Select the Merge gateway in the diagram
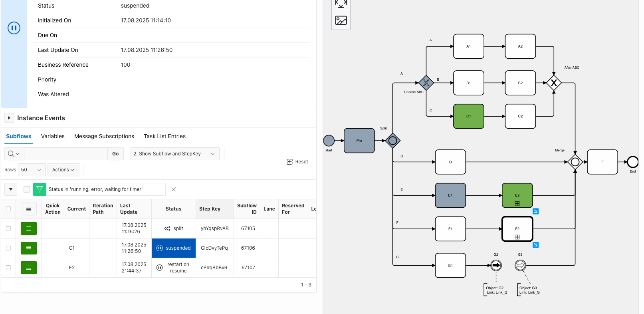The width and height of the screenshot is (644, 314). tap(575, 162)
